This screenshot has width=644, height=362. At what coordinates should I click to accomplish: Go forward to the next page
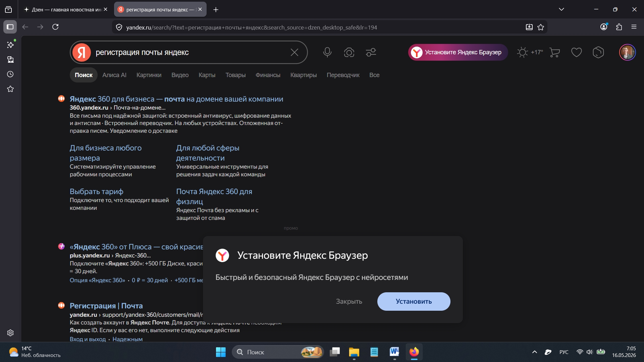tap(40, 27)
